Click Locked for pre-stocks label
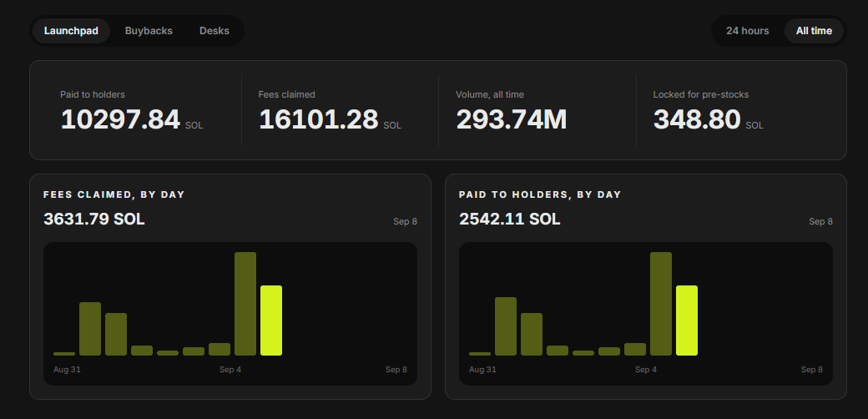 click(701, 94)
